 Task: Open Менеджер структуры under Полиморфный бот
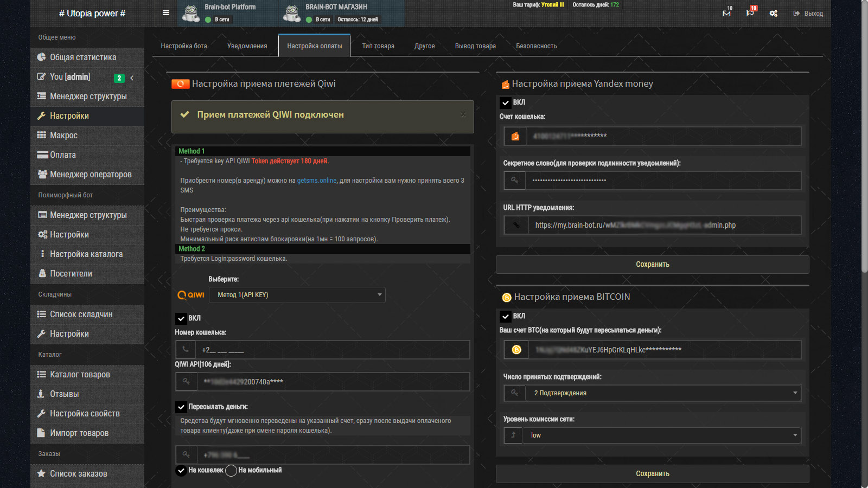pos(87,215)
